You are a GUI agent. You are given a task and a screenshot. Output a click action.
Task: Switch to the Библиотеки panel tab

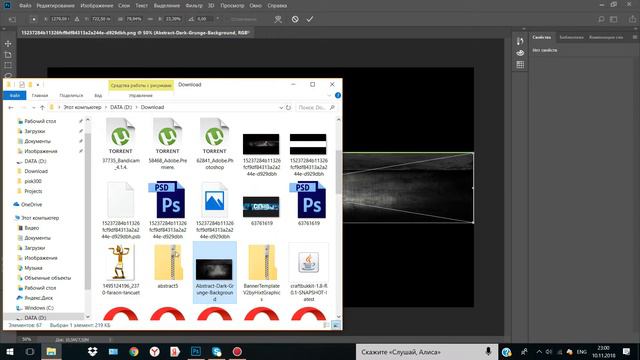(x=571, y=37)
